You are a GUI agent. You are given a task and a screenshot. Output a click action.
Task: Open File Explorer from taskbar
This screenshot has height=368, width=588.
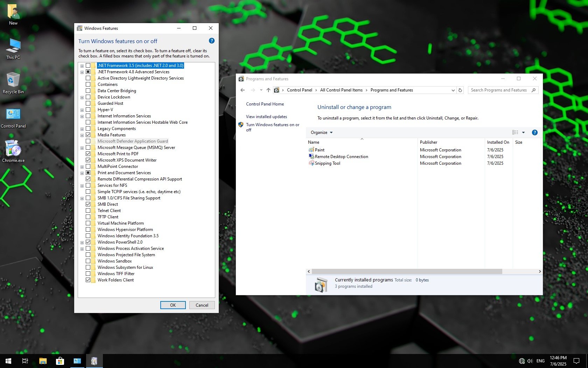click(x=43, y=361)
